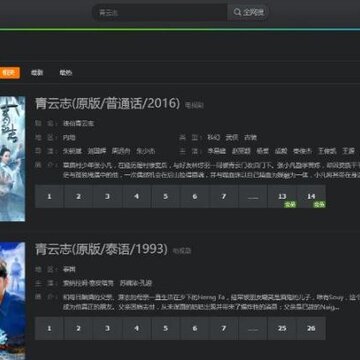Switch to the middle sort tab beside orange one

click(37, 73)
